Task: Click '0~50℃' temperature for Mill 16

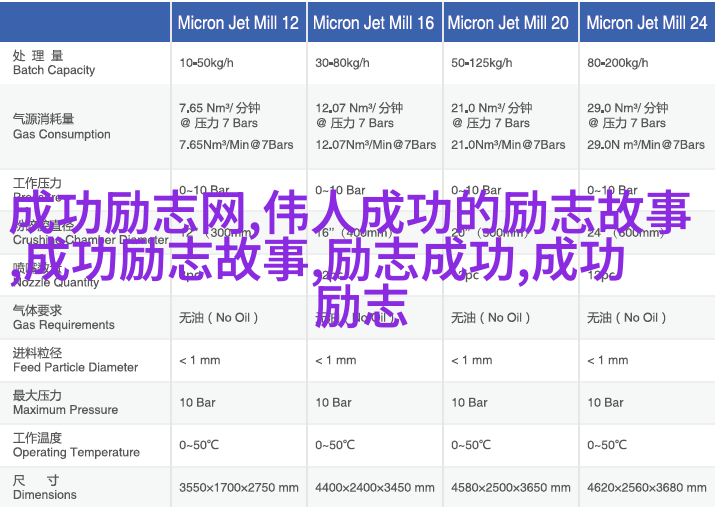Action: point(335,445)
